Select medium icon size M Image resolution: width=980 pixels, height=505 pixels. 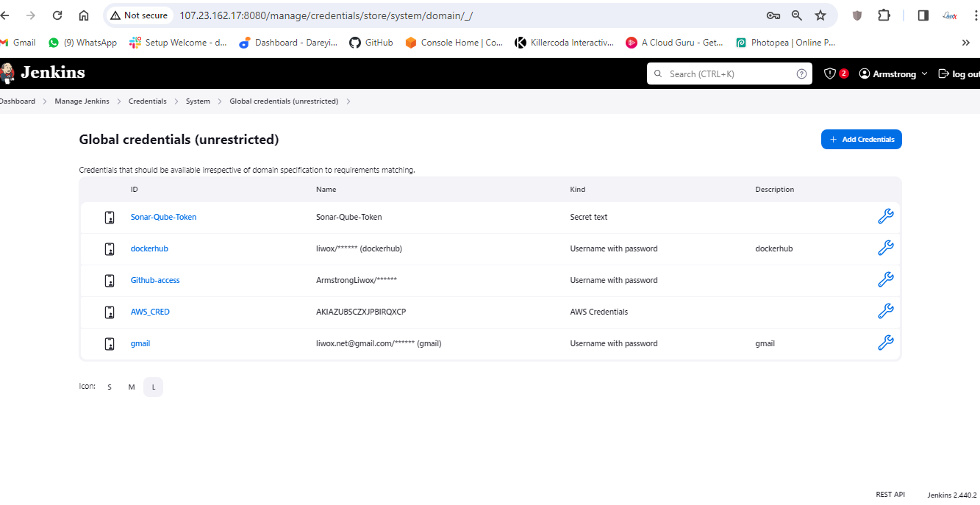132,387
